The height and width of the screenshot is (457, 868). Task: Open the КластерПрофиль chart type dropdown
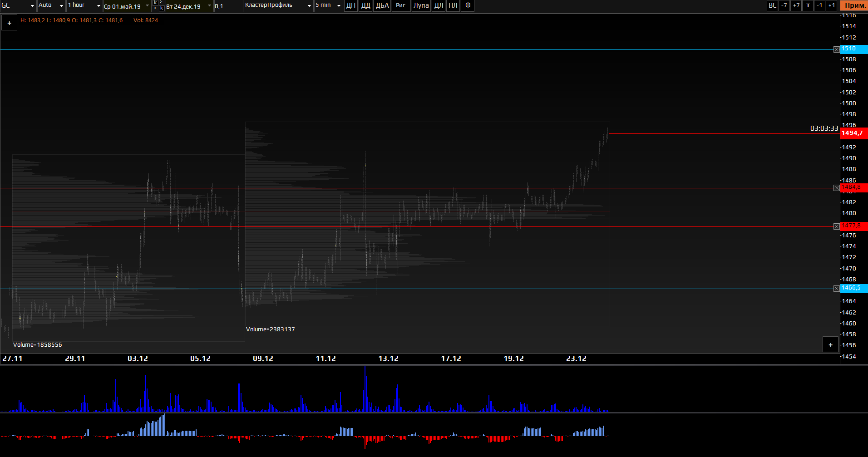[x=278, y=5]
